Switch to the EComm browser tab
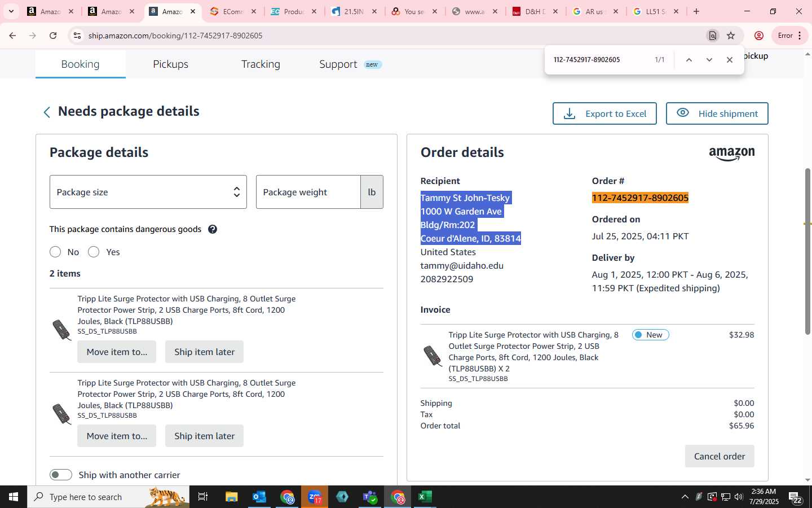Viewport: 812px width, 508px height. pos(232,11)
